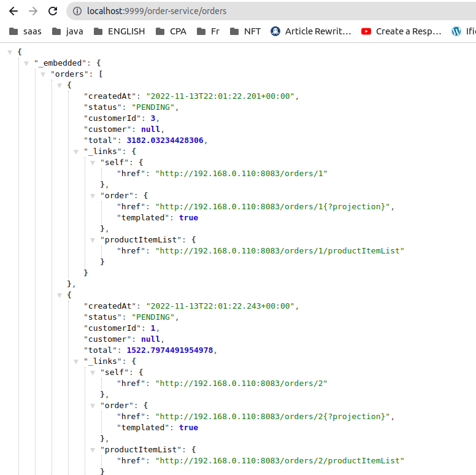Select first order's PENDING status value
The width and height of the screenshot is (476, 475).
point(153,107)
